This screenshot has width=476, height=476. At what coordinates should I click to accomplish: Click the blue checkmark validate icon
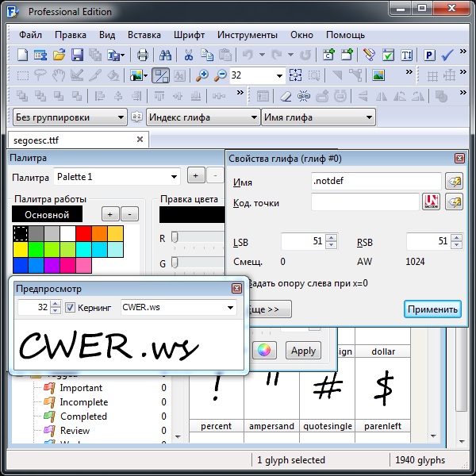[447, 55]
